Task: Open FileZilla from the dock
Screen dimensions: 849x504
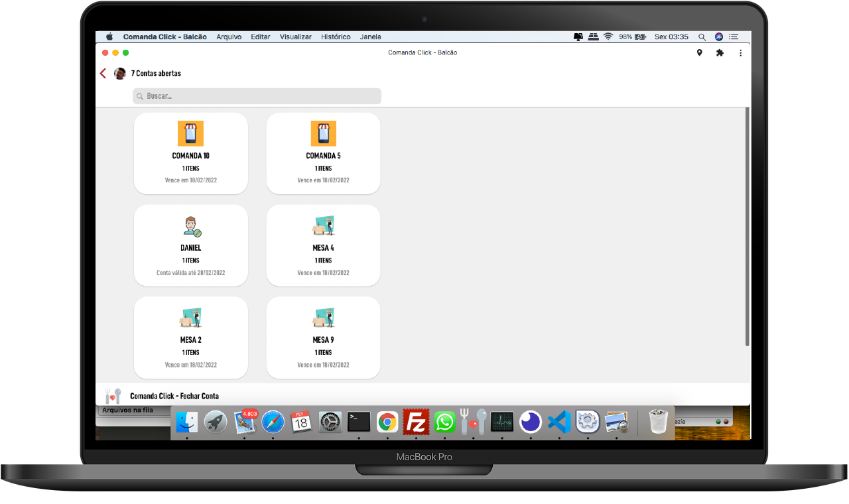Action: pos(416,422)
